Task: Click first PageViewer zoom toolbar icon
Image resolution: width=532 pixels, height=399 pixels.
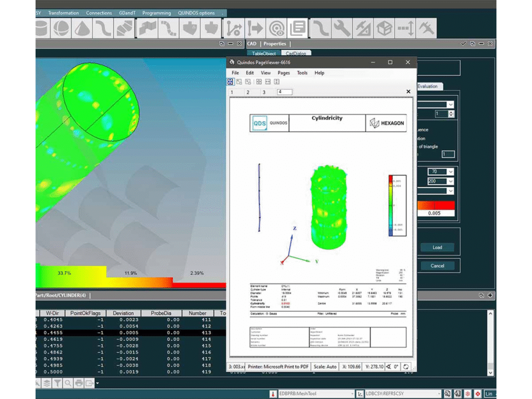Action: tap(230, 81)
